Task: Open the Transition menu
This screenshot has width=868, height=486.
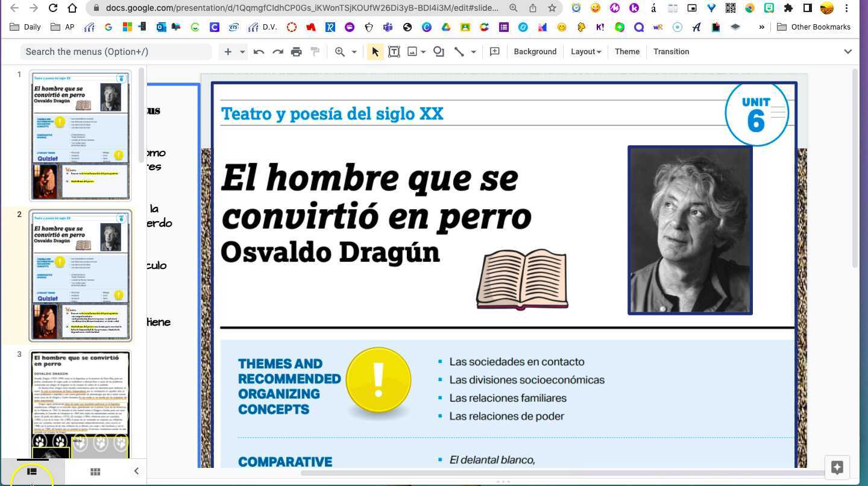Action: click(671, 51)
